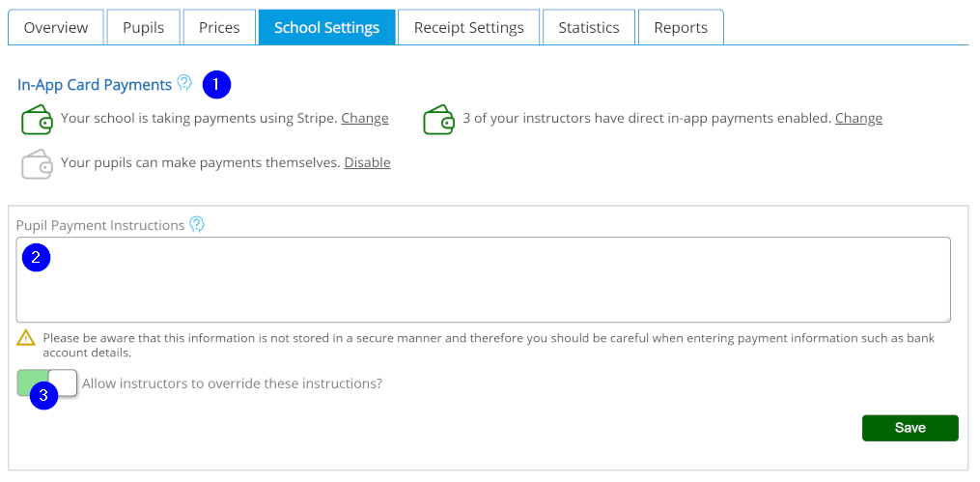980x482 pixels.
Task: View the Statistics tab
Action: pos(589,27)
